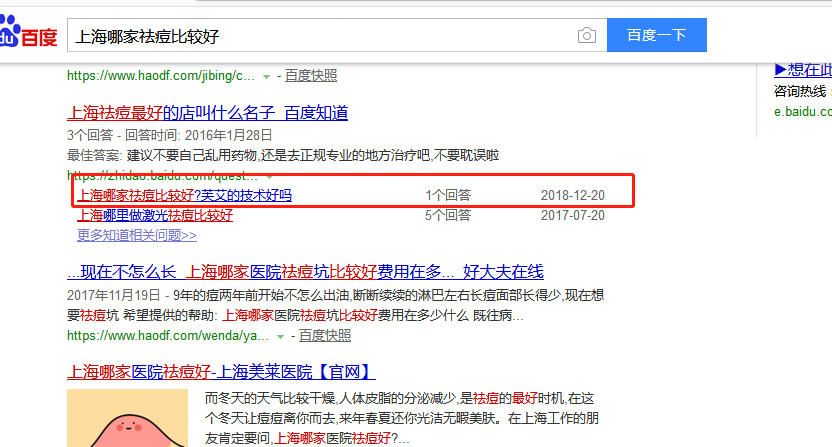The height and width of the screenshot is (447, 832).
Task: Focus the search query input field
Action: [320, 36]
